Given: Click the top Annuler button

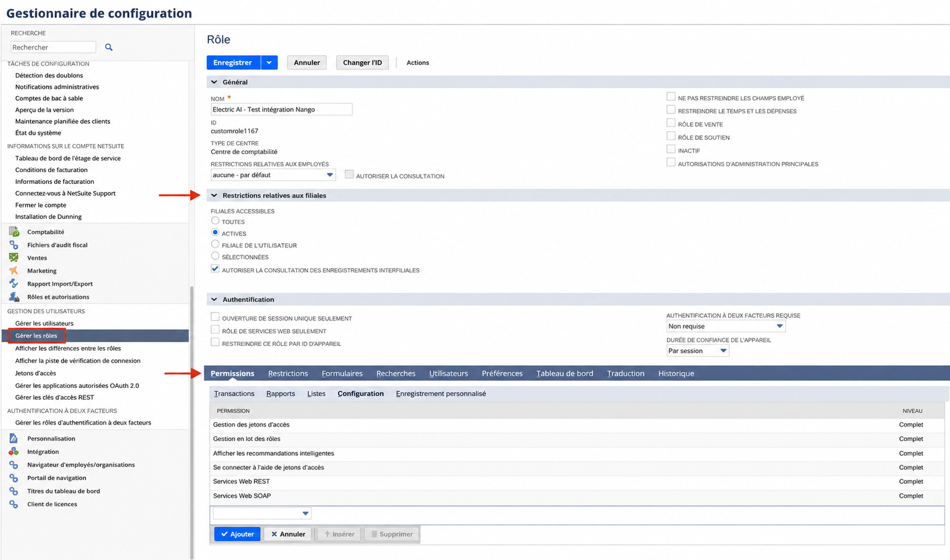Looking at the screenshot, I should click(x=307, y=62).
